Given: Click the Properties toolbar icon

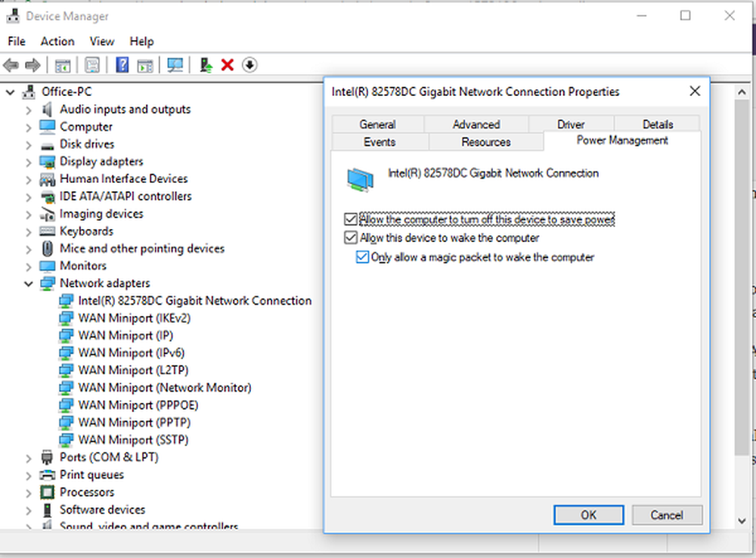Looking at the screenshot, I should click(92, 66).
